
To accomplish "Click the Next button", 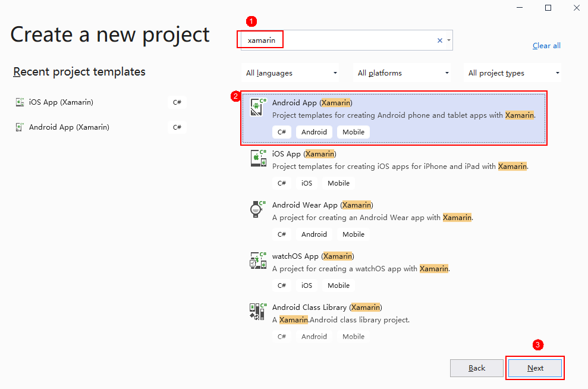I will [535, 368].
